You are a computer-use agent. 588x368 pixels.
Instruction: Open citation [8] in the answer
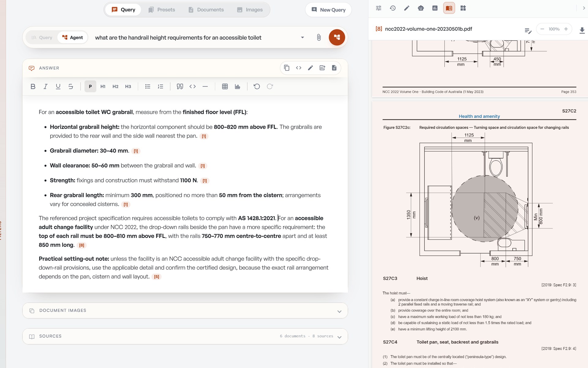[82, 245]
